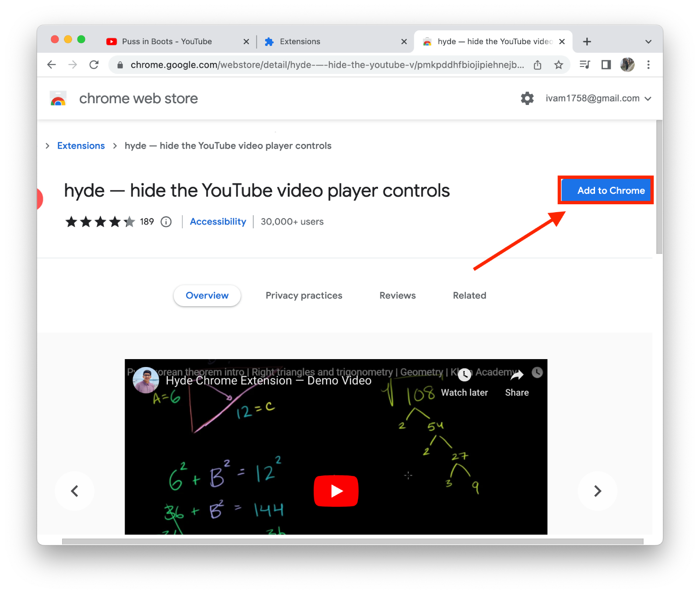This screenshot has height=594, width=700.
Task: Open the Reviews tab
Action: coord(397,295)
